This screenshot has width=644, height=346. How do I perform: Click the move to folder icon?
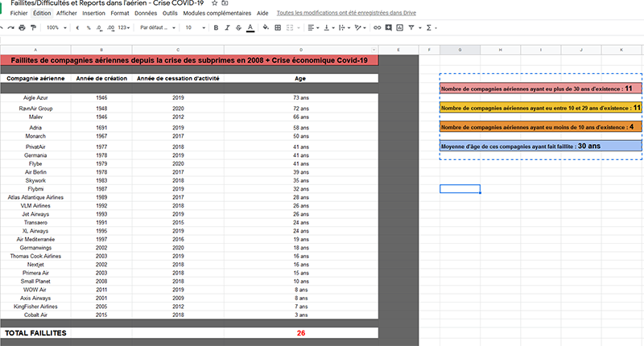pyautogui.click(x=225, y=3)
